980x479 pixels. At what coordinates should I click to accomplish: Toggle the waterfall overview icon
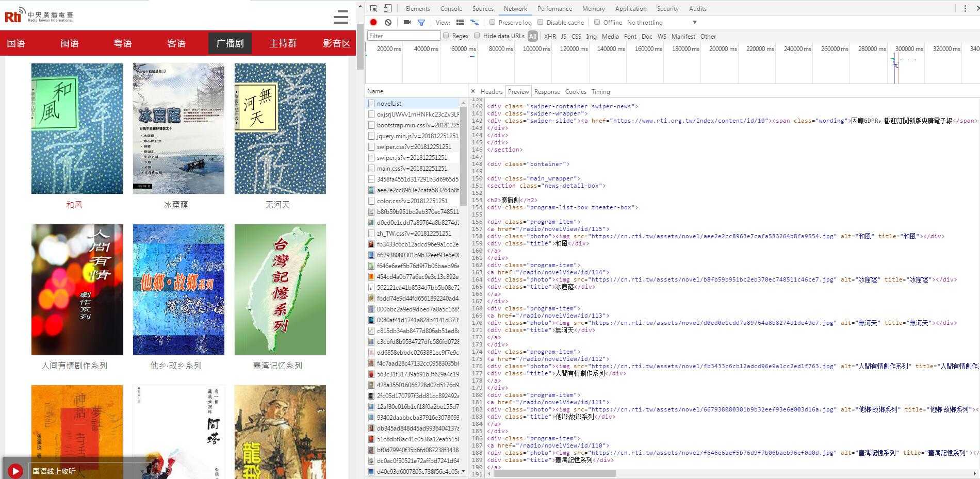(x=475, y=22)
